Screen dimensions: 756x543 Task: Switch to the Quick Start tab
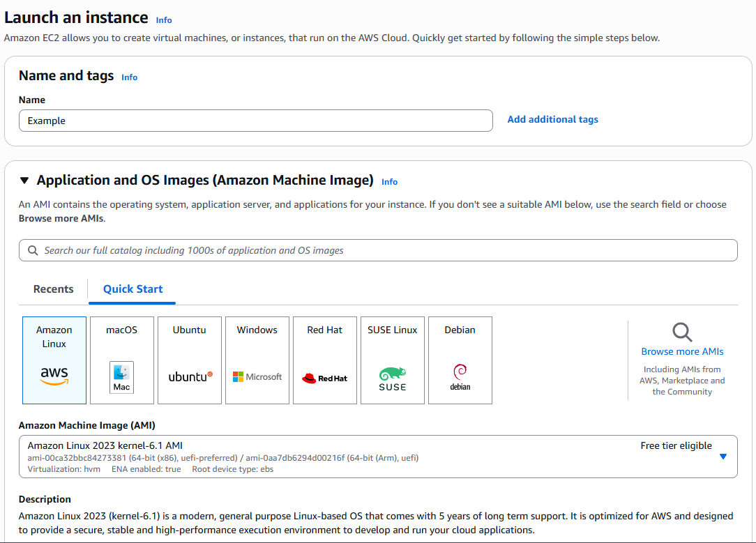[x=133, y=289]
